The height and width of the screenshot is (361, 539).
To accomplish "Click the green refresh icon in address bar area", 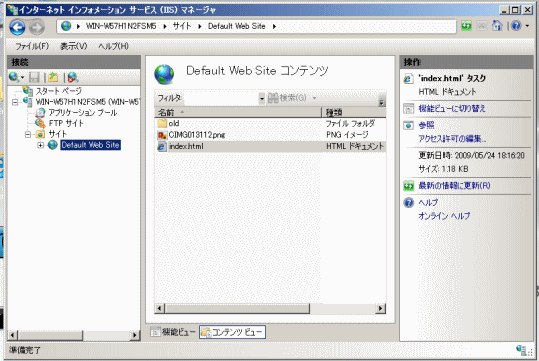I will pyautogui.click(x=466, y=26).
